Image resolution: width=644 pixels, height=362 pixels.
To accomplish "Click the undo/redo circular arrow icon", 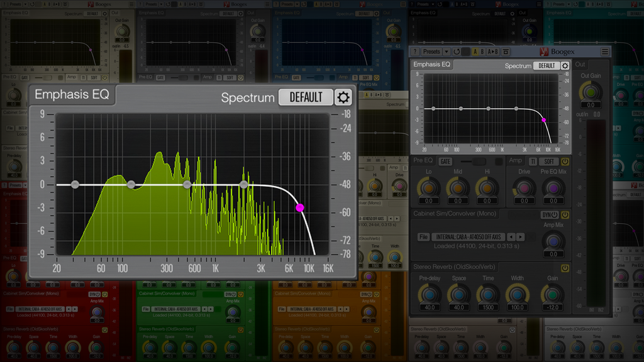I will tap(456, 52).
